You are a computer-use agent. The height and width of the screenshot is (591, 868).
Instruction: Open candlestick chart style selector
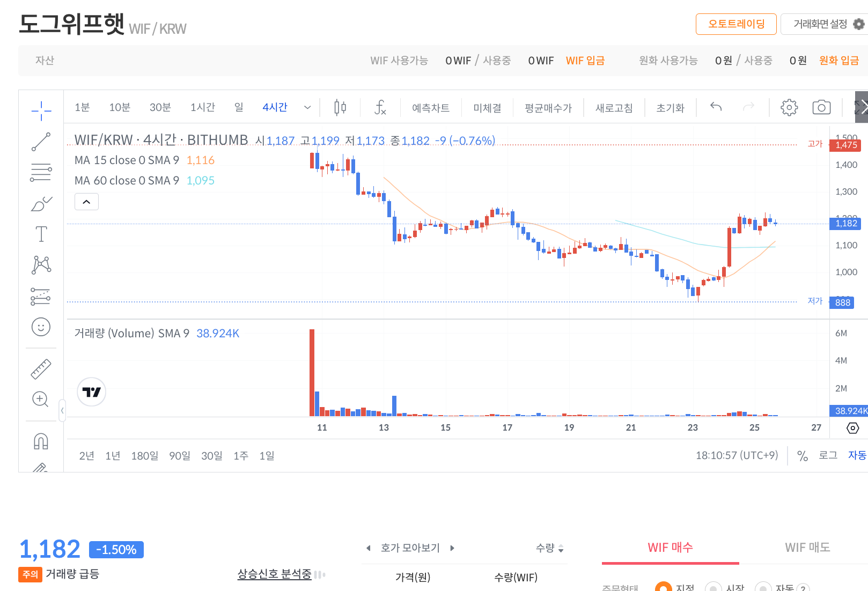[x=340, y=107]
